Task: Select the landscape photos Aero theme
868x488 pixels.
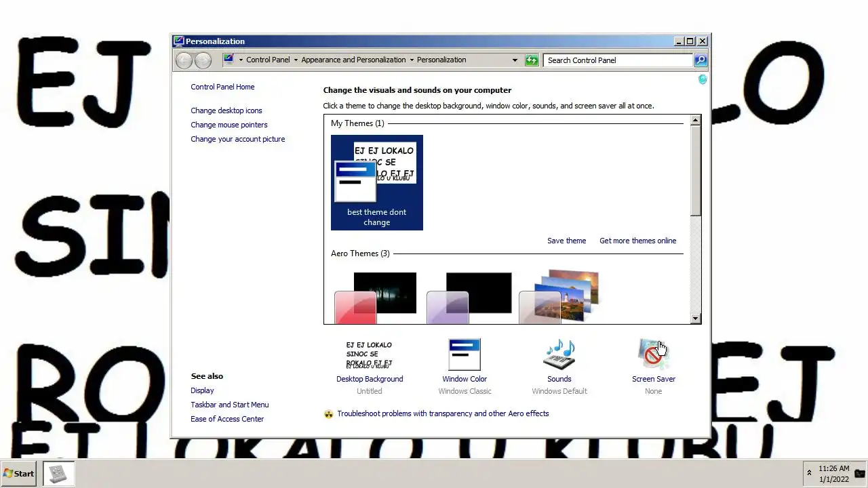Action: (559, 297)
